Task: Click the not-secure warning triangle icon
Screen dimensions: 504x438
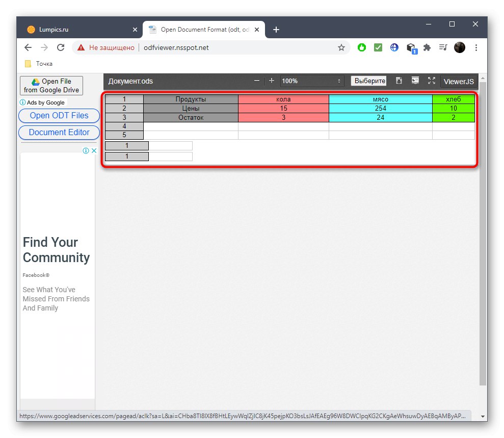Action: click(81, 47)
